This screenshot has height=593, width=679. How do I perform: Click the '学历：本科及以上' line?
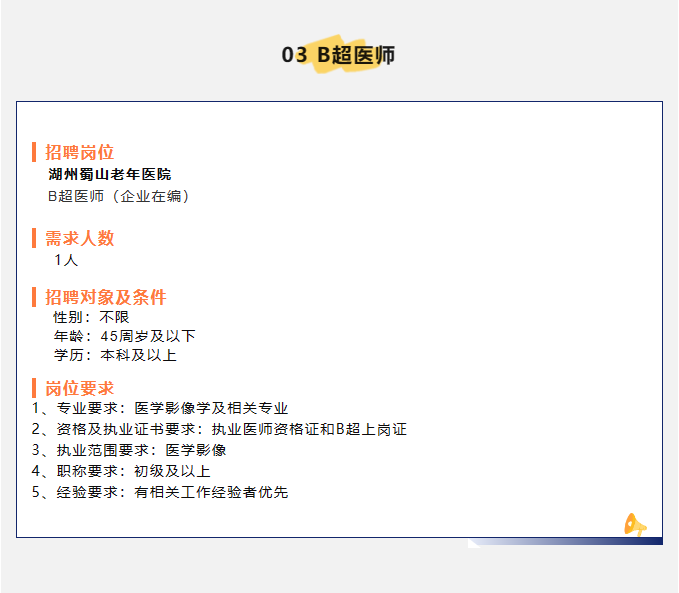point(115,355)
